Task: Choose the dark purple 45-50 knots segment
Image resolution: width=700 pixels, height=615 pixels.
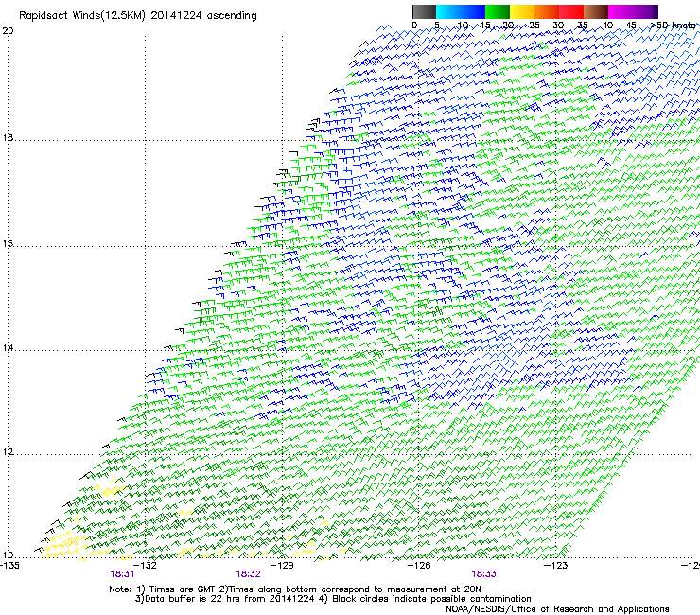Action: [x=645, y=11]
